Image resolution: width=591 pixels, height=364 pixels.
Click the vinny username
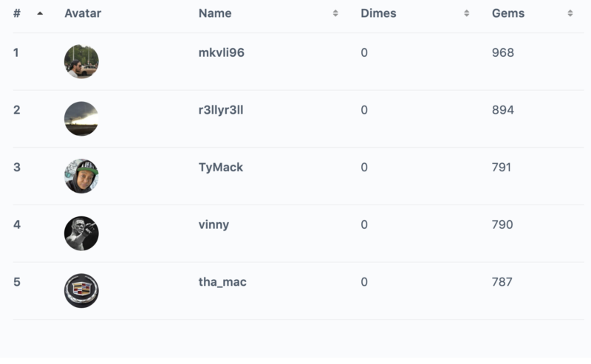pyautogui.click(x=213, y=224)
